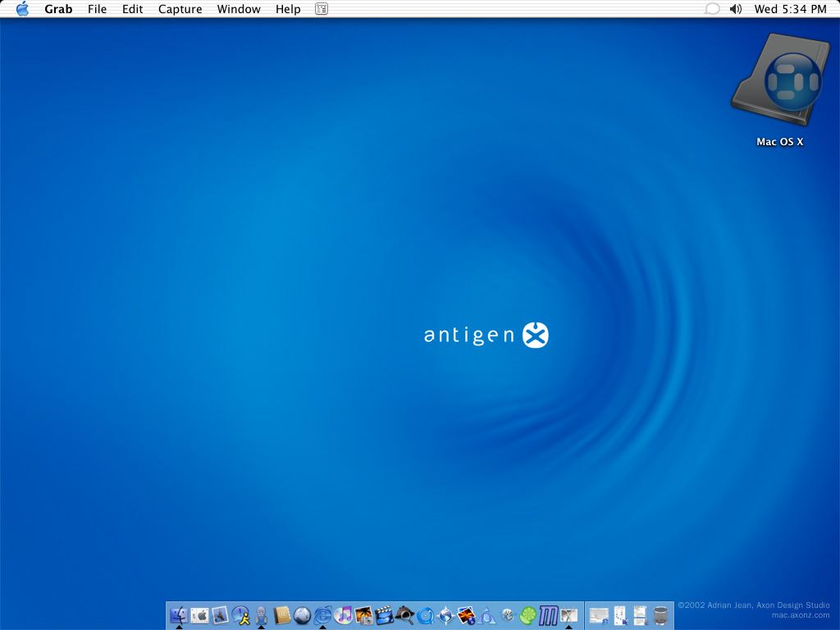The height and width of the screenshot is (630, 840).
Task: Launch AIM running man icon
Action: 240,615
